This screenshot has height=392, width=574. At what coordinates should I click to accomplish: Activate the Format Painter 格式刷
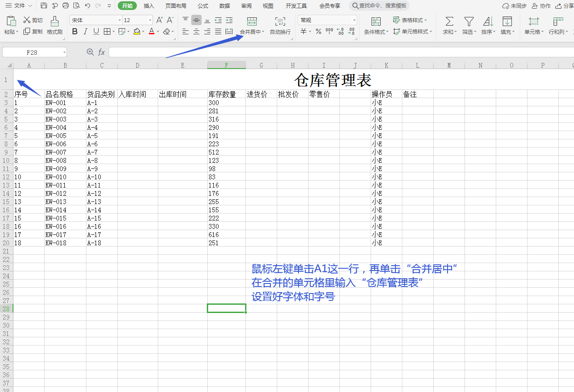pos(55,26)
